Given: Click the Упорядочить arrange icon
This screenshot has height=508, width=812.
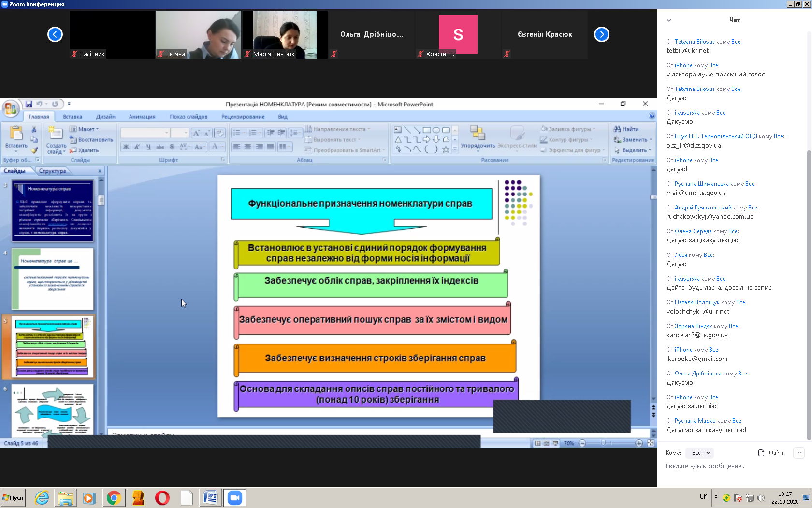Looking at the screenshot, I should 478,133.
